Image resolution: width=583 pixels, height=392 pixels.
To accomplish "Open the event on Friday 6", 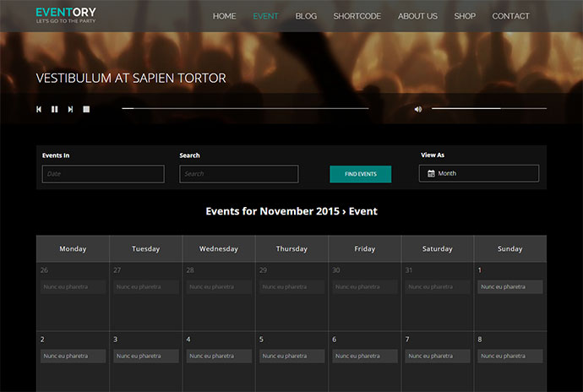I will click(x=365, y=356).
